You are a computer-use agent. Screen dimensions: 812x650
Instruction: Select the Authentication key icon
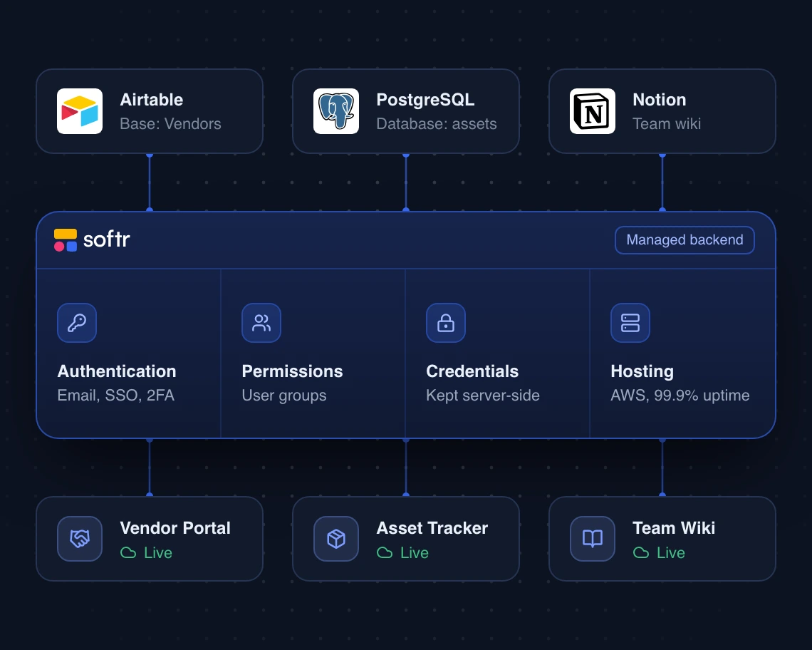tap(77, 323)
